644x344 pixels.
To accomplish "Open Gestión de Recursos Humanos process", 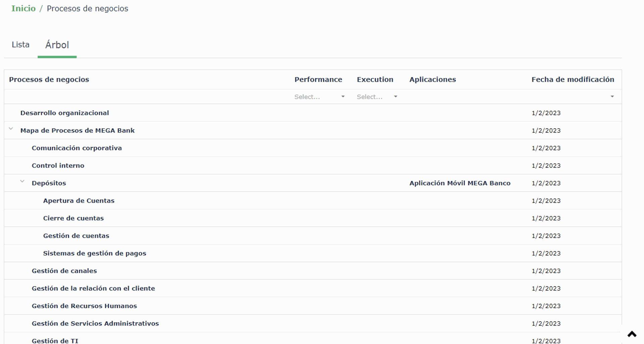I will click(x=84, y=306).
